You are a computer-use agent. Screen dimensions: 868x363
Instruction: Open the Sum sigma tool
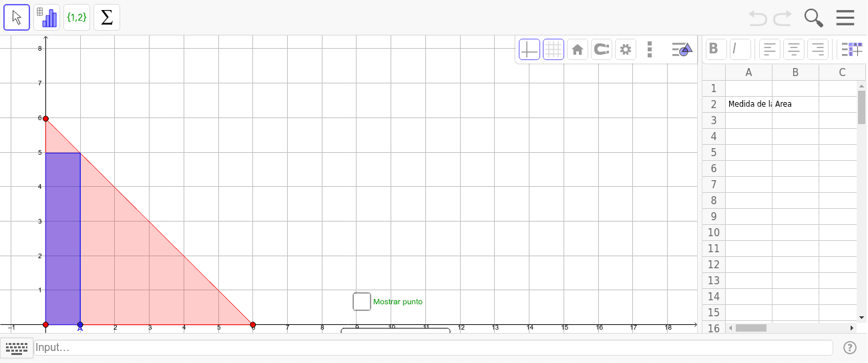point(107,17)
